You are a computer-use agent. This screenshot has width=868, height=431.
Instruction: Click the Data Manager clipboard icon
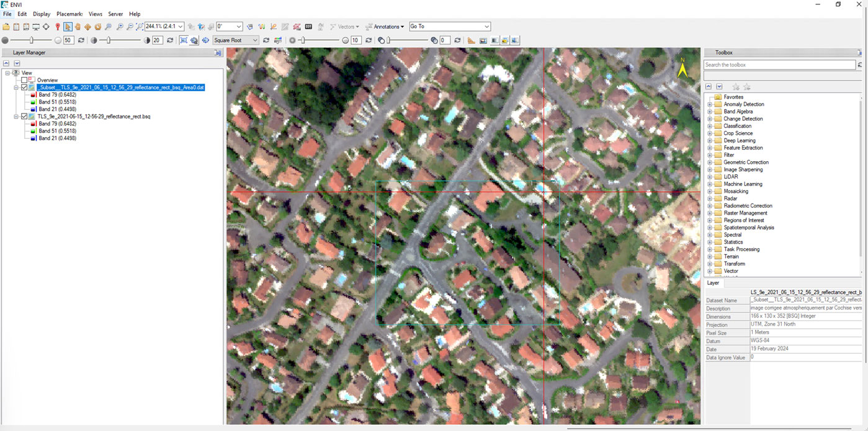coord(16,27)
